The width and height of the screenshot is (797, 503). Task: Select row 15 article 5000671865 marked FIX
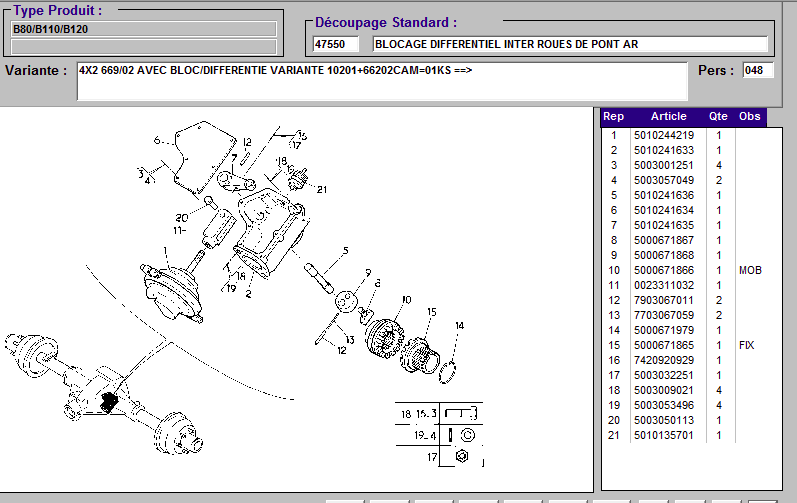click(664, 345)
